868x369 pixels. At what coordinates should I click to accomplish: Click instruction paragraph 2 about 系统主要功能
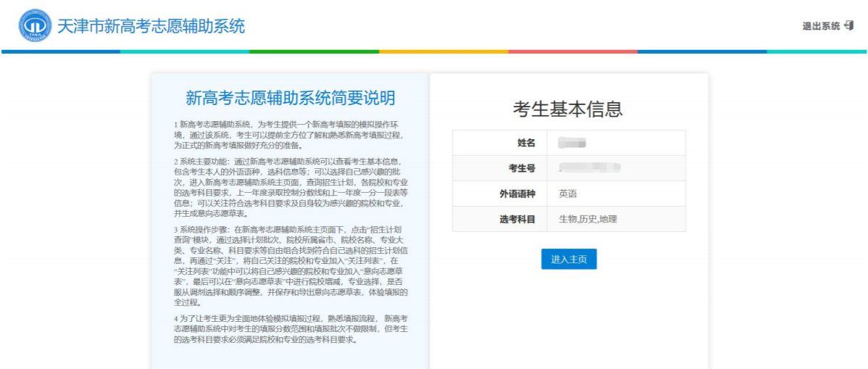[290, 187]
